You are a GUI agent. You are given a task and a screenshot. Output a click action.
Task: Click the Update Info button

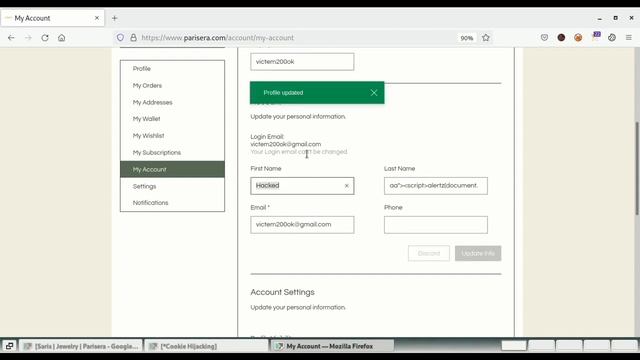(x=478, y=253)
